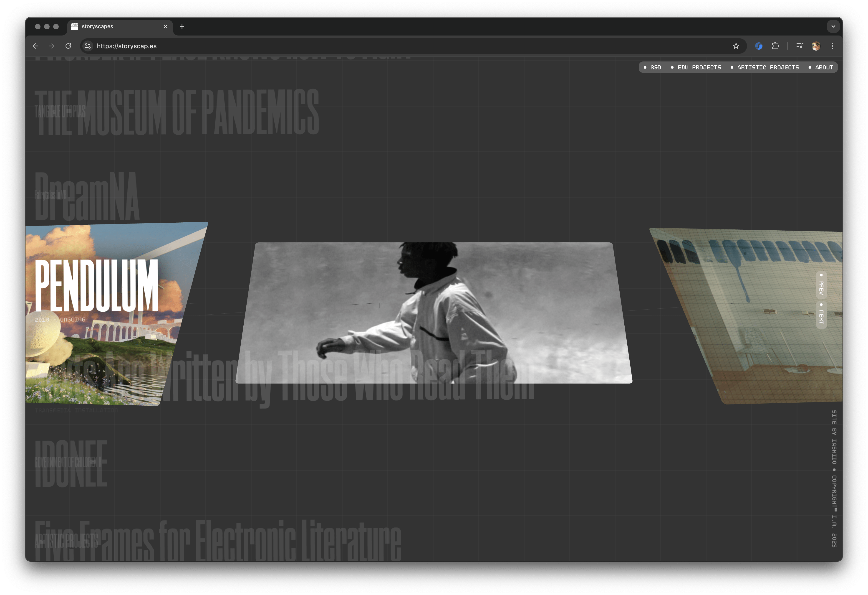Click the NEXT carousel button
The height and width of the screenshot is (595, 868).
click(821, 314)
